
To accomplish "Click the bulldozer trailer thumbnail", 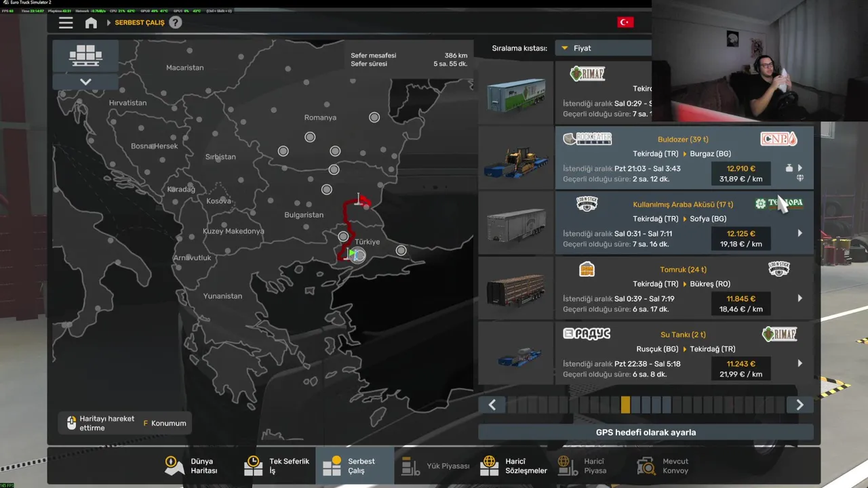I will (x=516, y=158).
